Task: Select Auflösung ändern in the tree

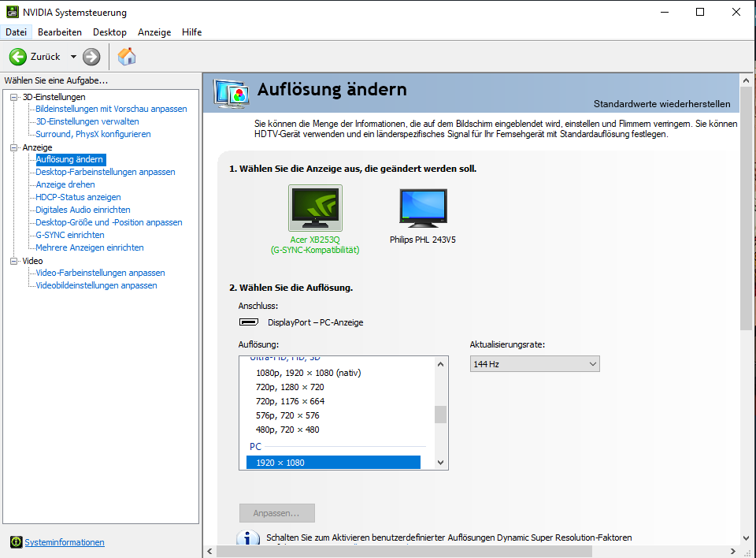Action: (70, 159)
